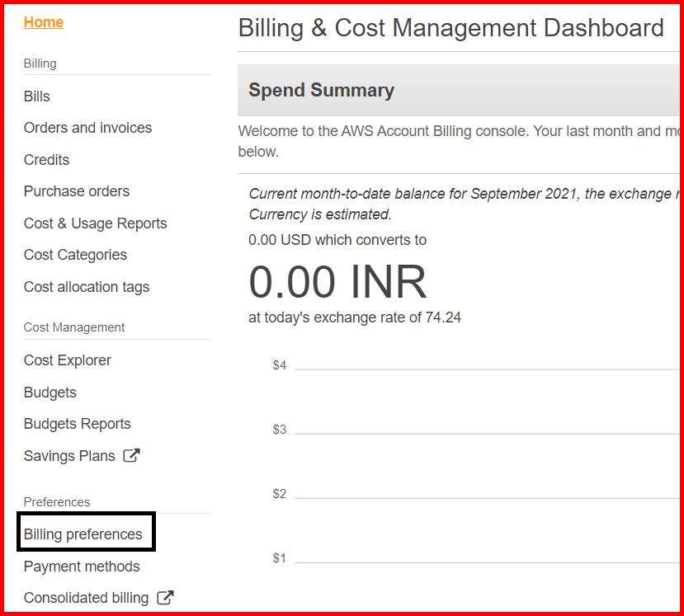Open the Savings Plans external link icon
Viewport: 684px width, 616px height.
click(x=132, y=454)
